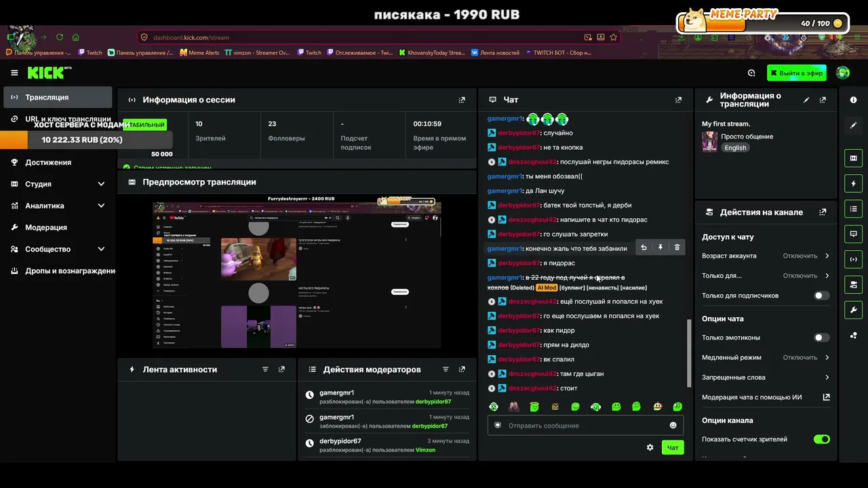
Task: Open the Лента новостей bookmark
Action: (x=495, y=52)
